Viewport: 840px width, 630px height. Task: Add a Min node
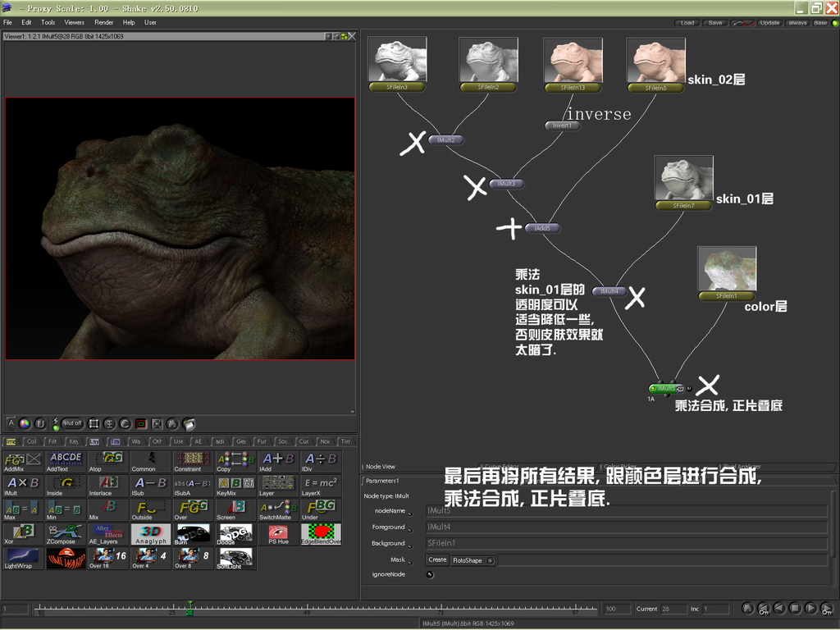66,510
